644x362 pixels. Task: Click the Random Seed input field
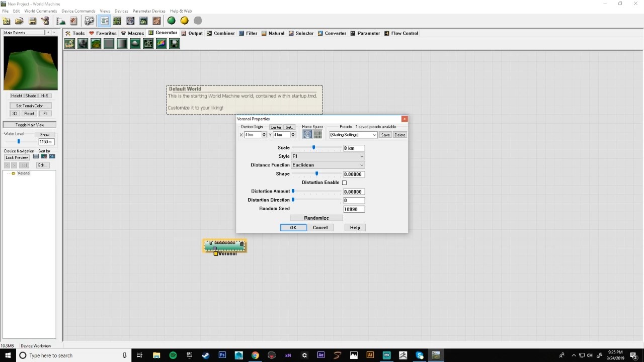(354, 209)
